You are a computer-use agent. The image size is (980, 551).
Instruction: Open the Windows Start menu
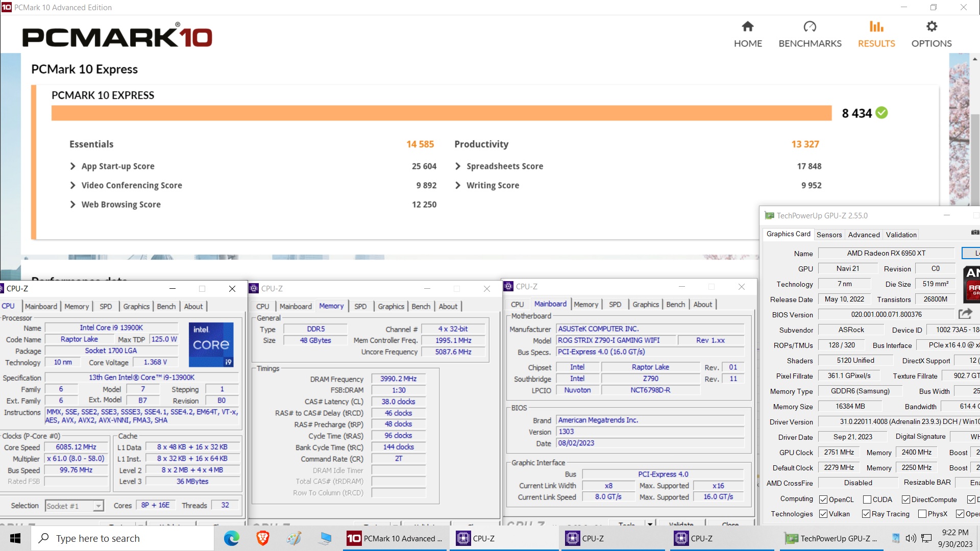[15, 538]
